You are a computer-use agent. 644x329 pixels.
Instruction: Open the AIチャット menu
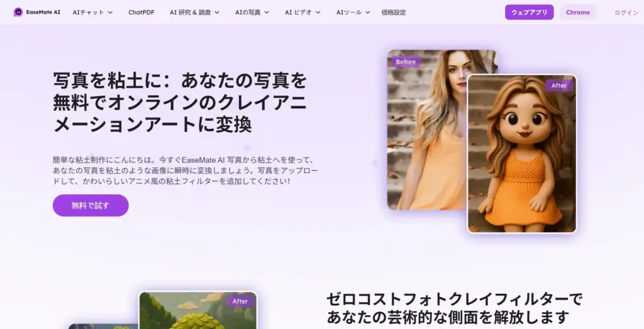pos(88,13)
